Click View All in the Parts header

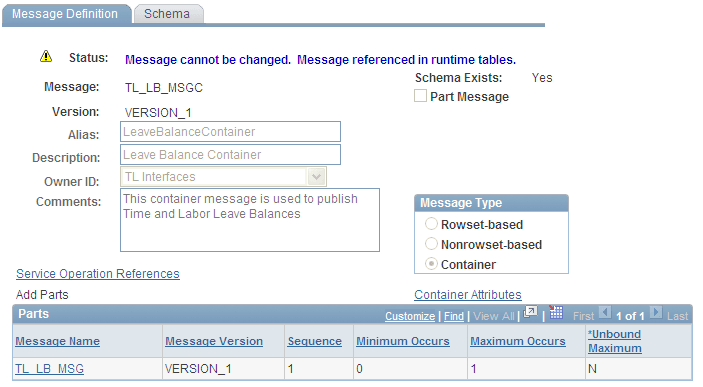click(x=494, y=316)
